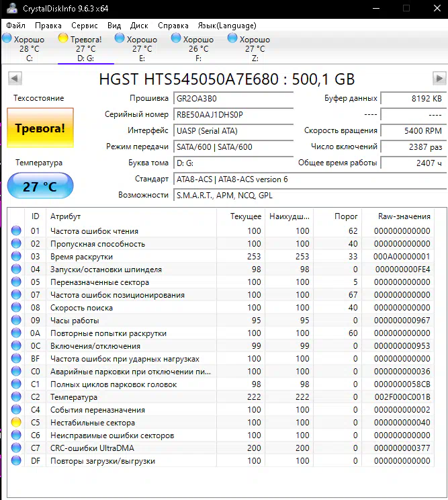Open the Справка menu
This screenshot has height=500, width=448.
pyautogui.click(x=173, y=26)
